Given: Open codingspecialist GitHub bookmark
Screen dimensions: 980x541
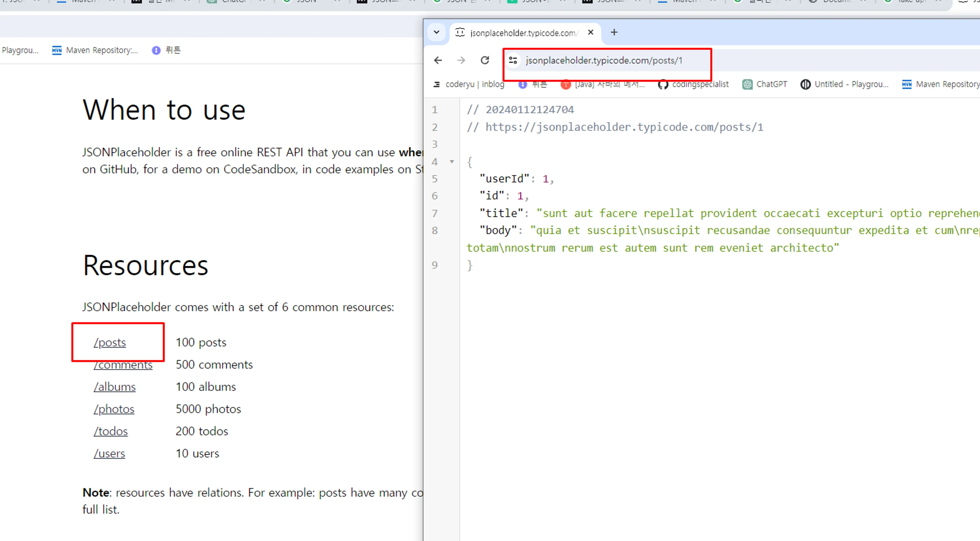Looking at the screenshot, I should pyautogui.click(x=694, y=84).
